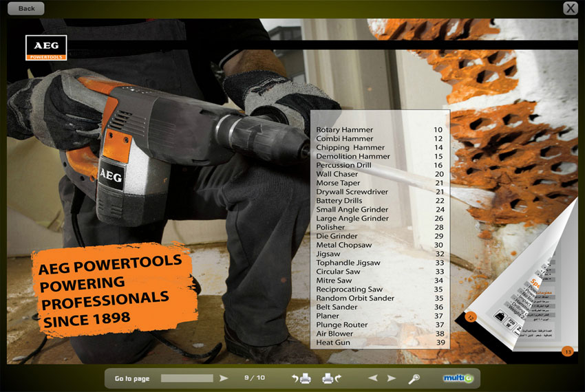This screenshot has height=392, width=585.
Task: Select Battery Drills entry
Action: [379, 200]
